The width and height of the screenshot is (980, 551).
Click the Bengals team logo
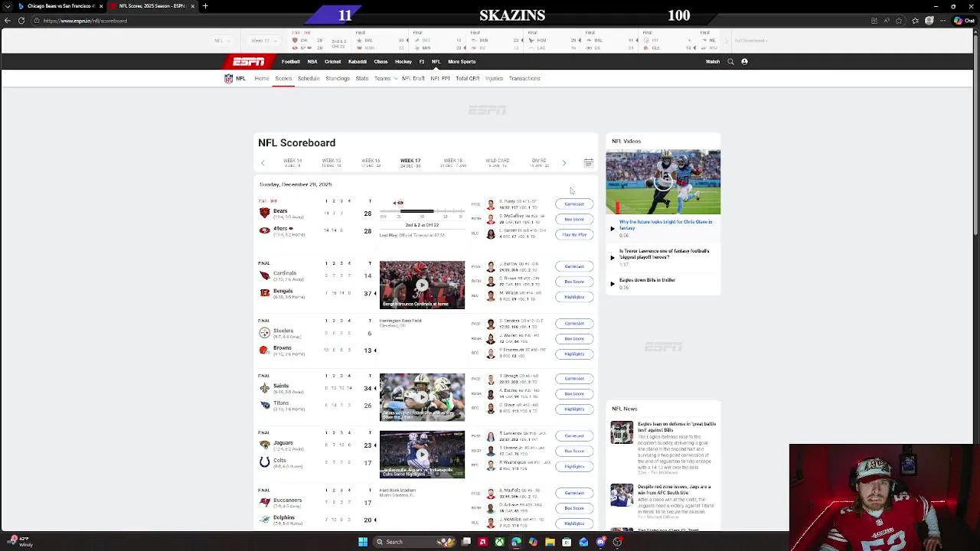pyautogui.click(x=264, y=293)
